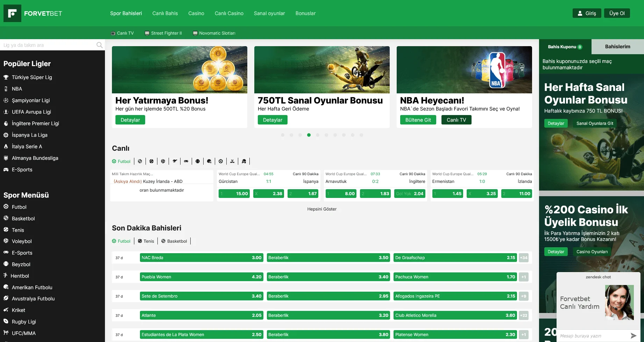
Task: Go to Canlı Bahis menu
Action: pyautogui.click(x=165, y=13)
